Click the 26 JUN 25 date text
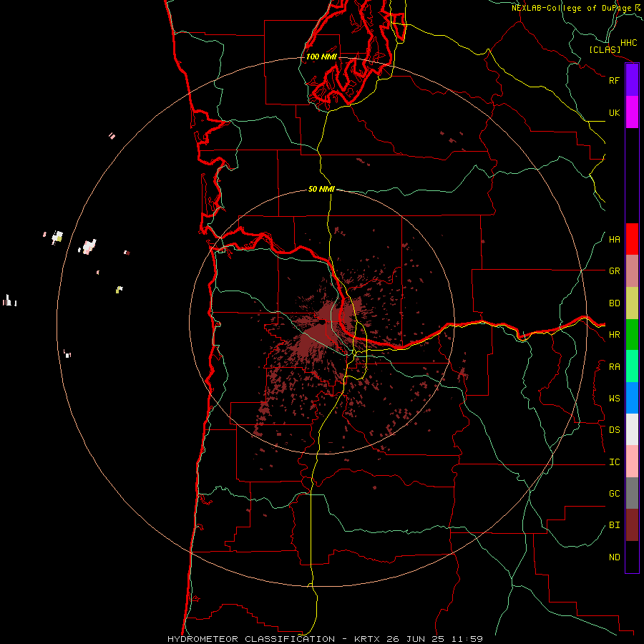Viewport: 644px width, 644px height. pyautogui.click(x=416, y=639)
